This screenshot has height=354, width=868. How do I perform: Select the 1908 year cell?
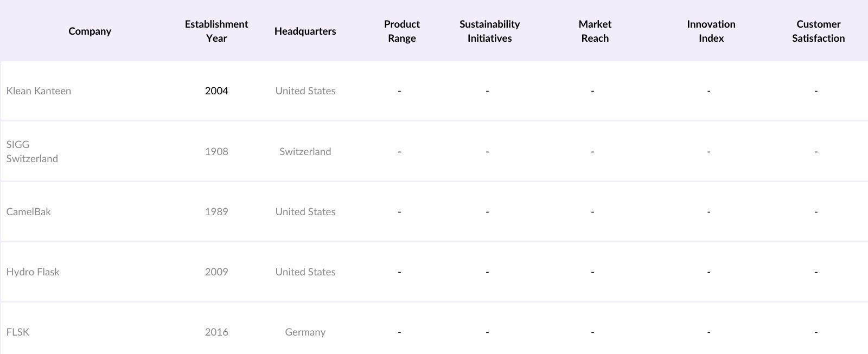pyautogui.click(x=216, y=151)
